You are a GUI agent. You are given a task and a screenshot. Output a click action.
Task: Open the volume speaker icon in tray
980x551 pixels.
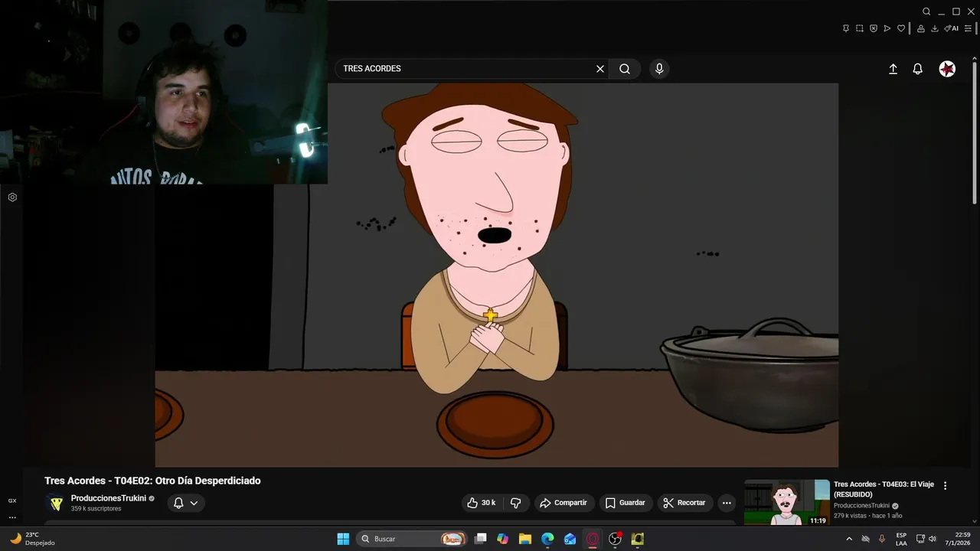point(933,539)
